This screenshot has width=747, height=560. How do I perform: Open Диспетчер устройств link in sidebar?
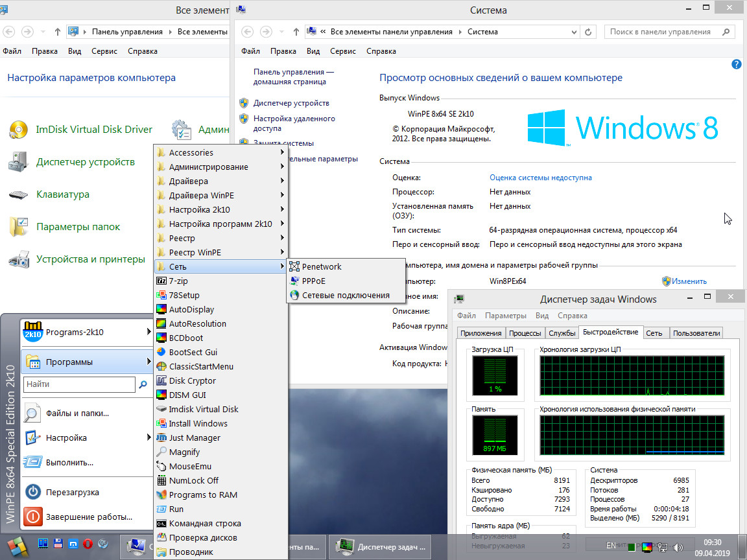[291, 103]
